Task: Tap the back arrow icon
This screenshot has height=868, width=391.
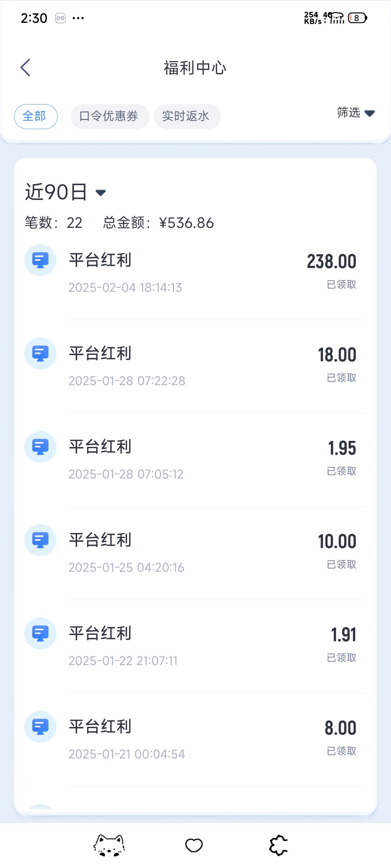Action: 25,68
